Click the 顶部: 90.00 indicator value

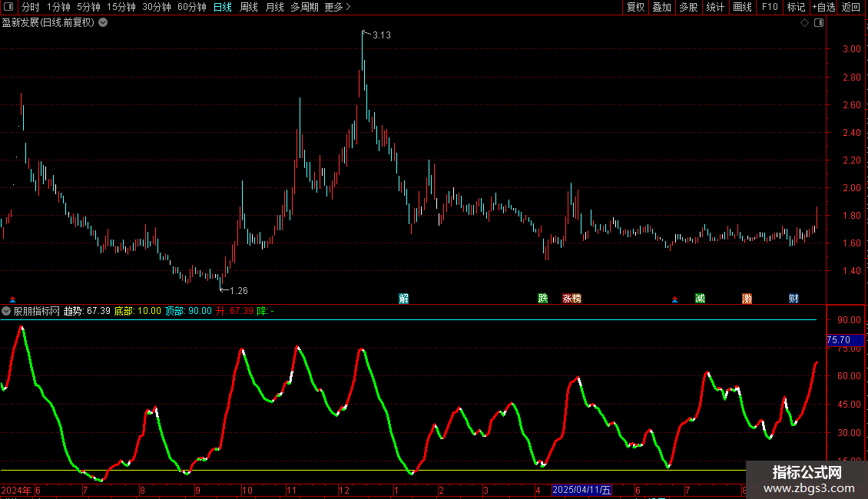pyautogui.click(x=189, y=311)
